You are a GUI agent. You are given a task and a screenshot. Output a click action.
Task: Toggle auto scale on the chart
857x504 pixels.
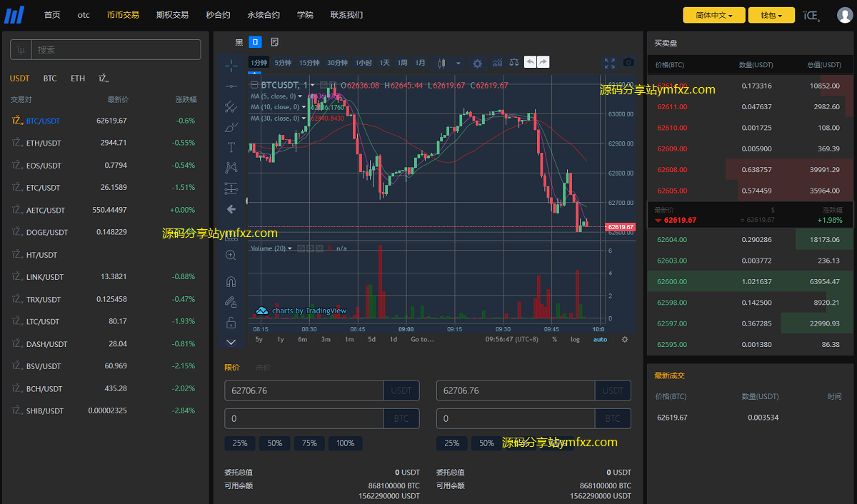point(600,339)
